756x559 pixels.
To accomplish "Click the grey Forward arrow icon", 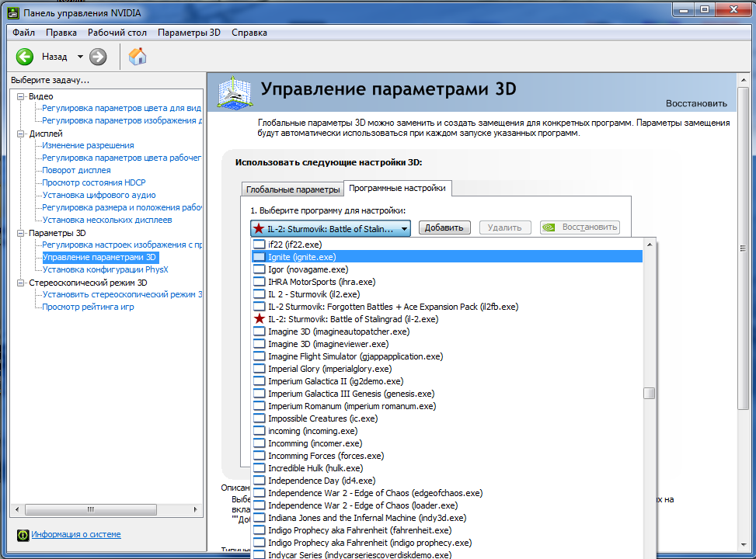I will click(x=98, y=57).
